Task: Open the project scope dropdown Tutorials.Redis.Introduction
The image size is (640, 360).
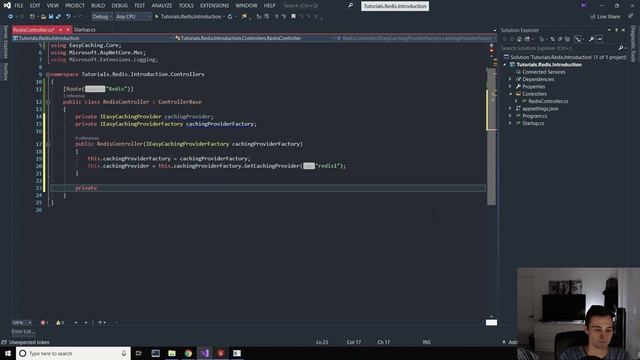Action: [x=93, y=38]
